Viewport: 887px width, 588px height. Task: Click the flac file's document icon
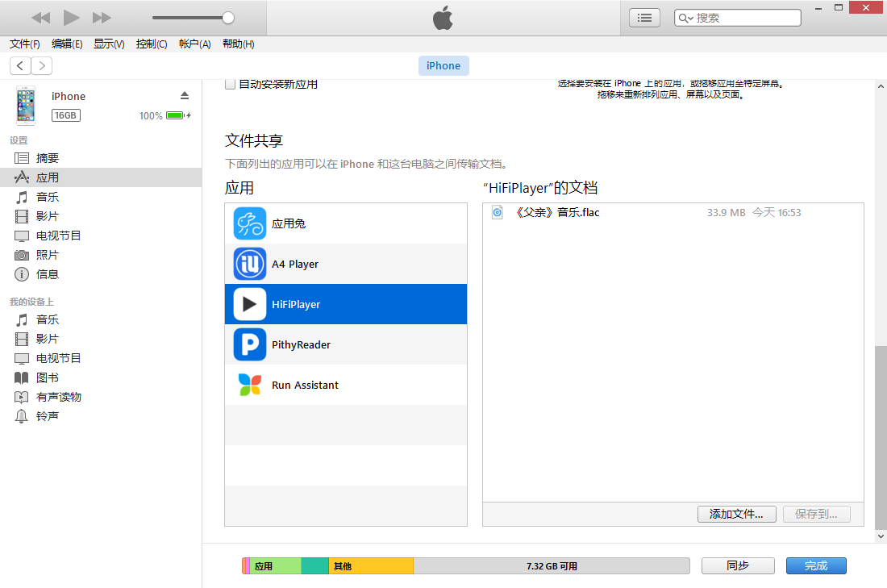[498, 212]
